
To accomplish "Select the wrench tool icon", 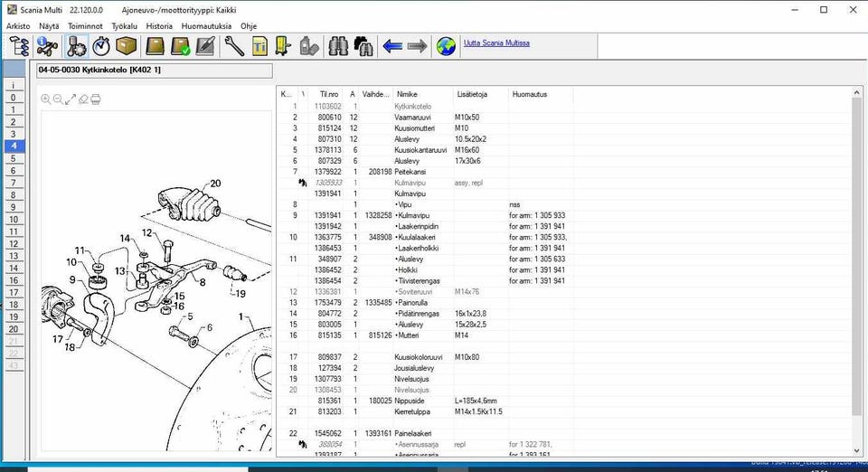I will [234, 46].
